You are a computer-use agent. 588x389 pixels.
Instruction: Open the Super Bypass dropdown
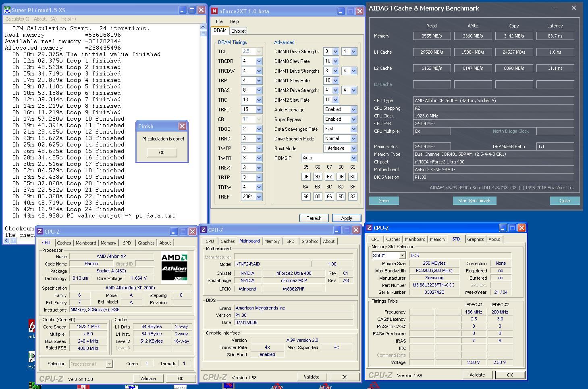[x=353, y=119]
